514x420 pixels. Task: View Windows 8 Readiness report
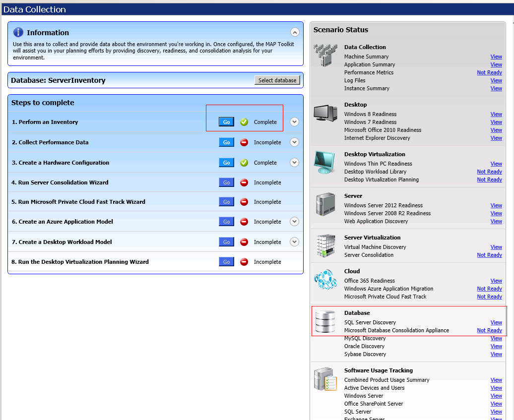point(496,114)
